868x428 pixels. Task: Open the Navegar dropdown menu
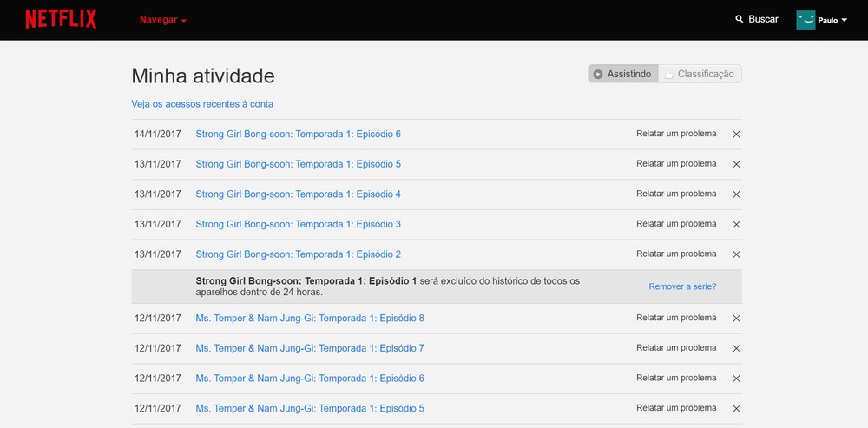pos(163,20)
